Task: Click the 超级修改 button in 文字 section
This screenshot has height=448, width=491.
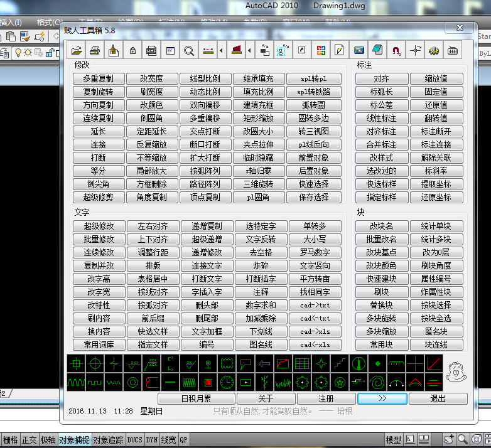Action: coord(98,226)
